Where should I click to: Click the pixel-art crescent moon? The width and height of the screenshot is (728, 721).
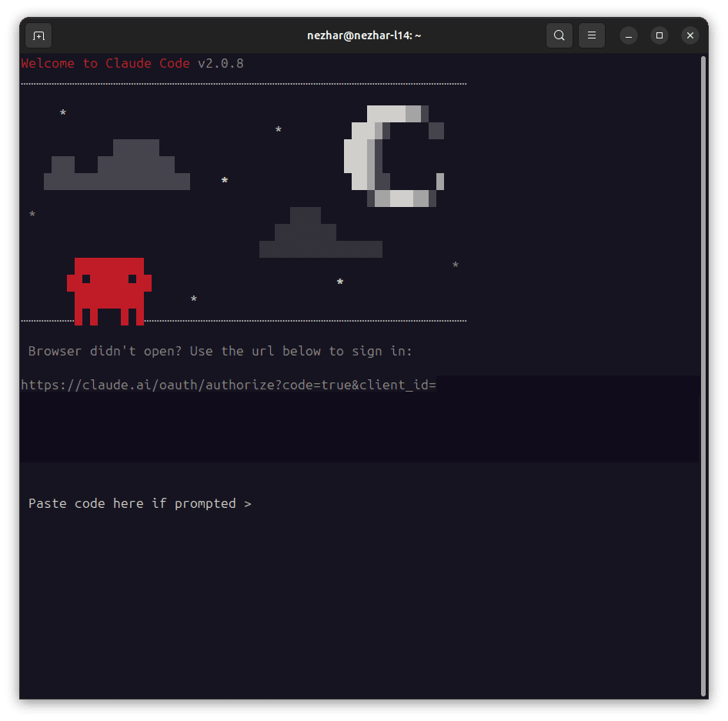coord(394,156)
